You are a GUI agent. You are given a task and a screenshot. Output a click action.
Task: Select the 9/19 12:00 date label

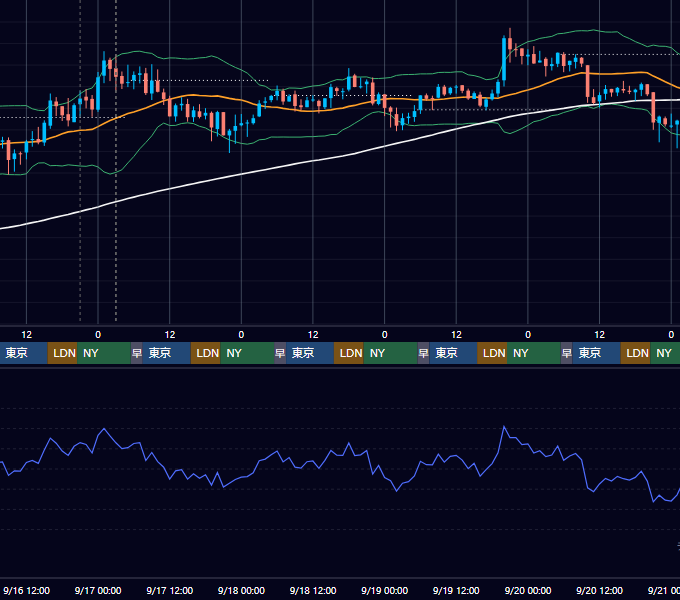(x=456, y=590)
